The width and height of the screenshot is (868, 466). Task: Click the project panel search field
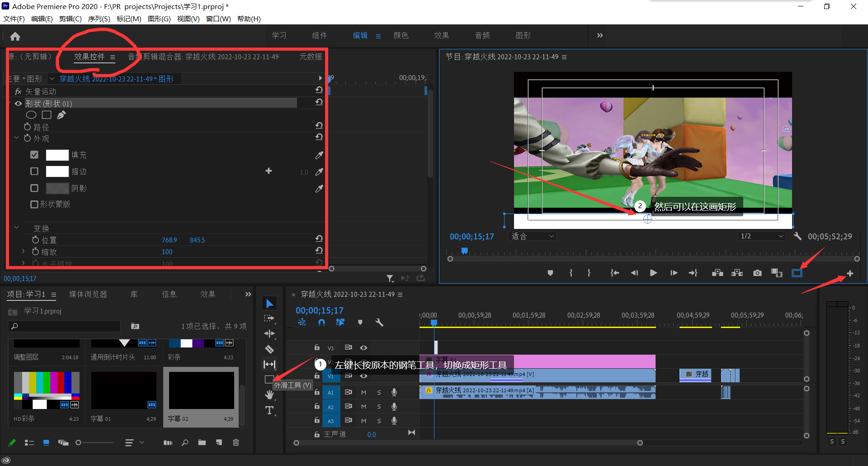pos(65,326)
